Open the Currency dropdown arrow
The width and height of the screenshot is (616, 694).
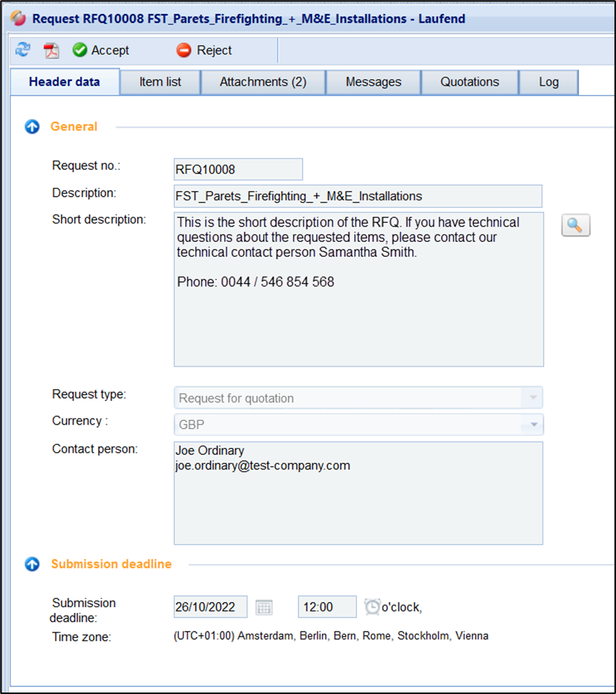[x=531, y=425]
